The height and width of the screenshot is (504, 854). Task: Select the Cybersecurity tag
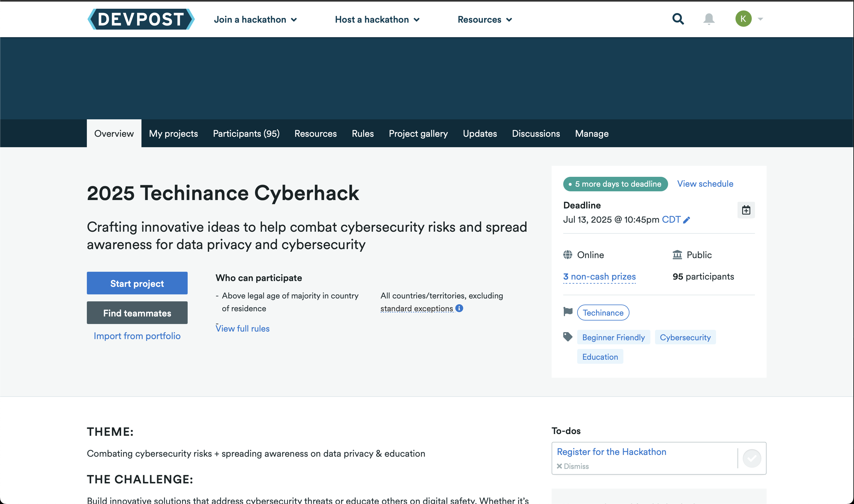pyautogui.click(x=685, y=337)
